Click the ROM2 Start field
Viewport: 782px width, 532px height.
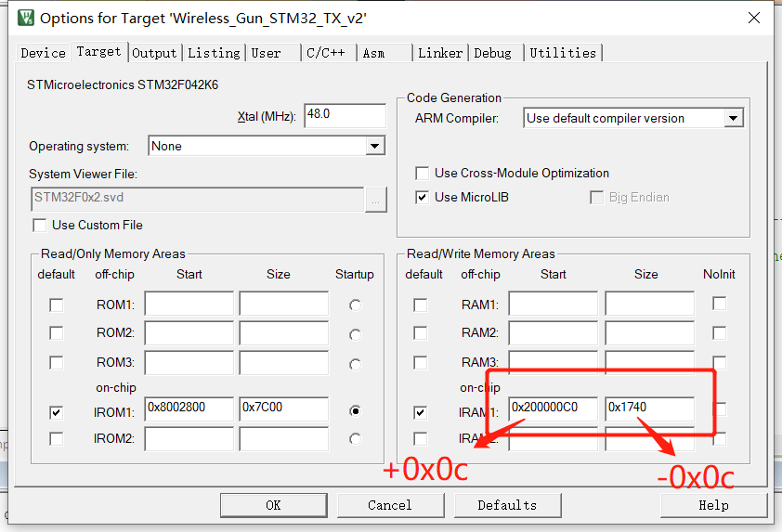189,333
